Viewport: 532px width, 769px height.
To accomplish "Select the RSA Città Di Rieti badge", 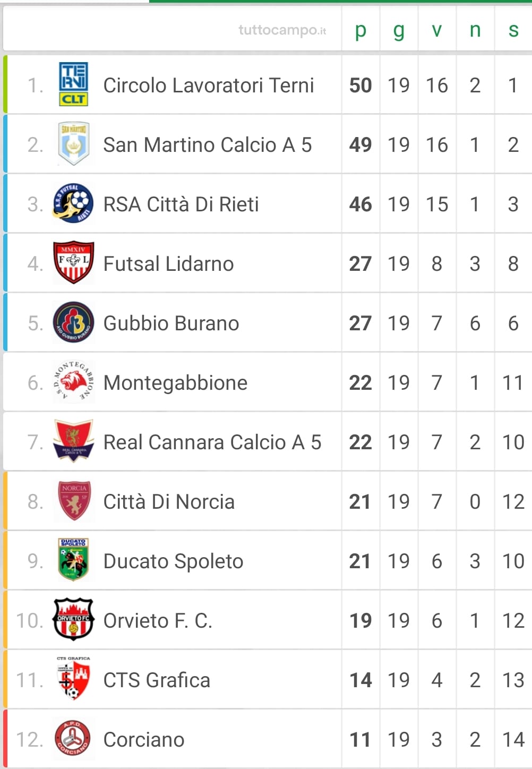I will point(73,203).
